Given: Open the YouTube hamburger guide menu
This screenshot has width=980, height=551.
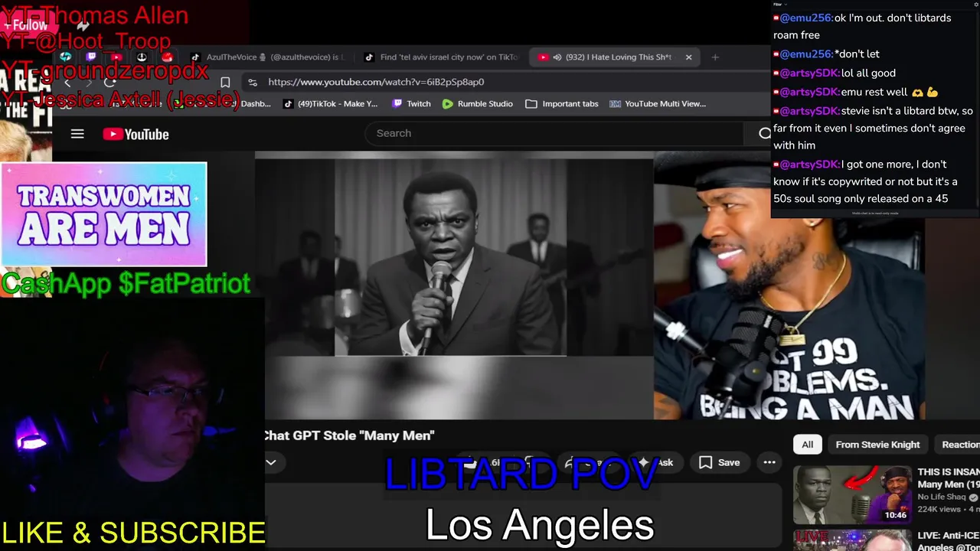Looking at the screenshot, I should 77,134.
